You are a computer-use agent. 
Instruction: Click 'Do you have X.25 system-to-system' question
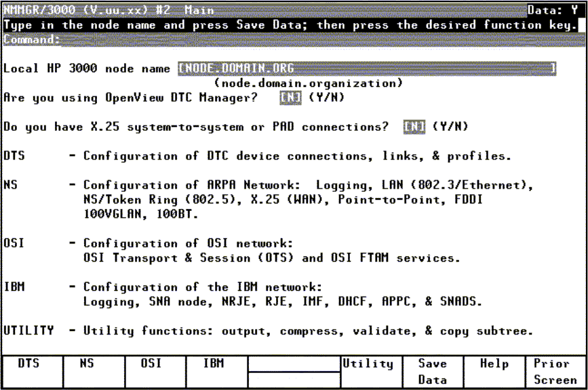point(196,127)
